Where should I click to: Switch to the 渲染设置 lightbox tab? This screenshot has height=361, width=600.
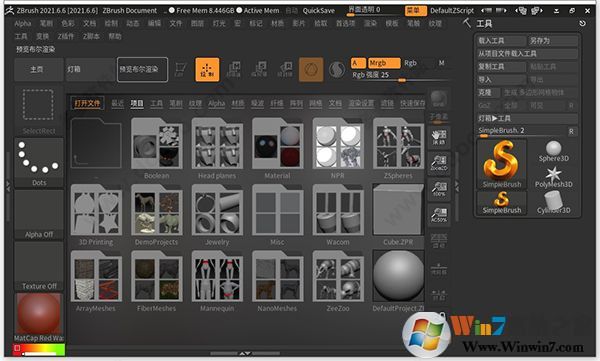point(361,103)
